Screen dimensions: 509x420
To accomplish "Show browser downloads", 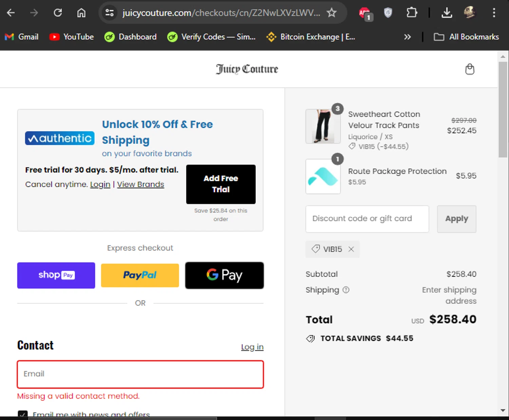I will (447, 13).
